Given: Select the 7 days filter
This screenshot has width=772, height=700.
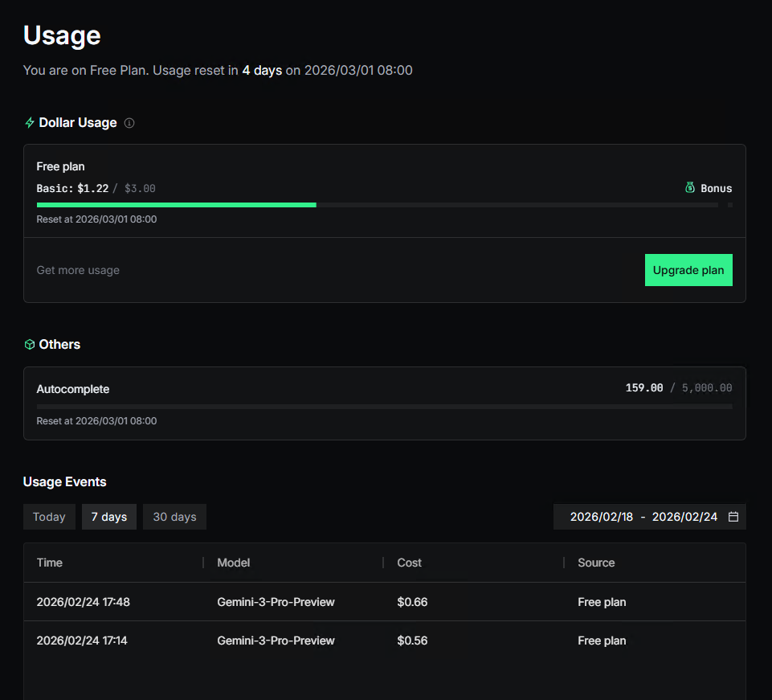Looking at the screenshot, I should pos(109,517).
